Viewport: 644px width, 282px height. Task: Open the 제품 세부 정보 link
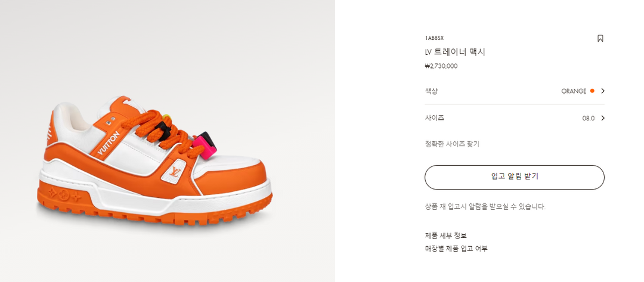tap(445, 235)
